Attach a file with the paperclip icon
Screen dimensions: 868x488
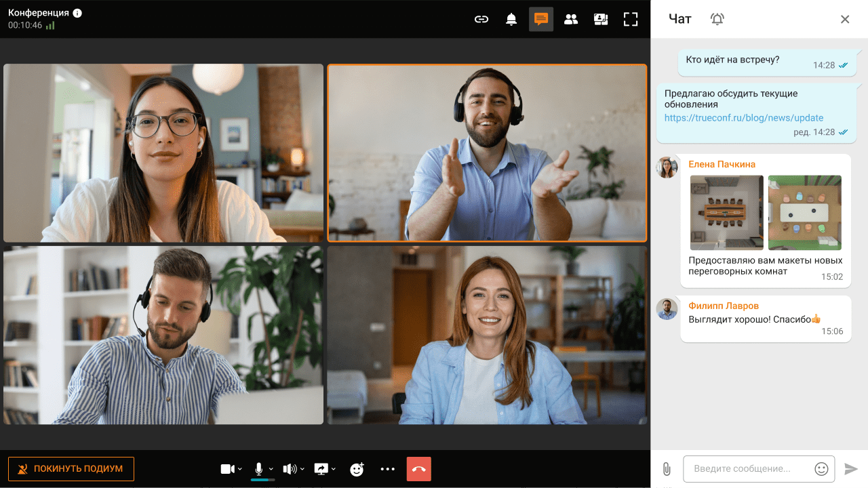(x=667, y=469)
